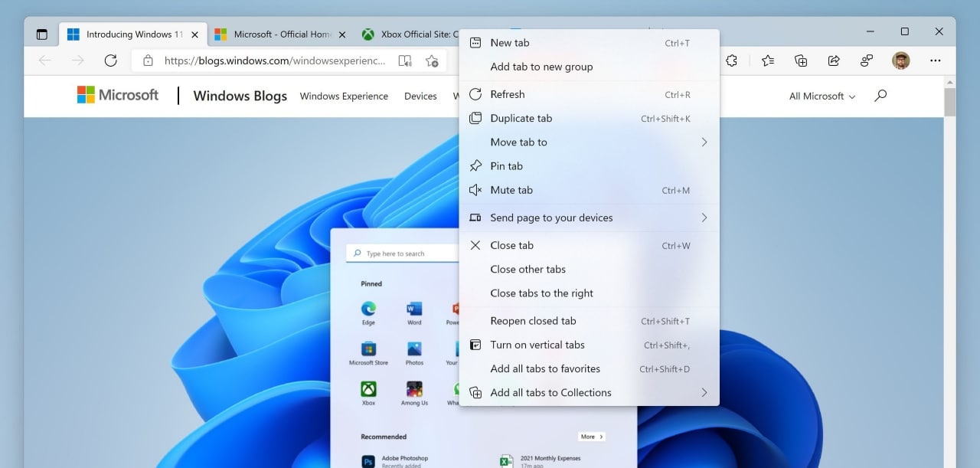
Task: Select Refresh in the context menu
Action: pyautogui.click(x=589, y=94)
